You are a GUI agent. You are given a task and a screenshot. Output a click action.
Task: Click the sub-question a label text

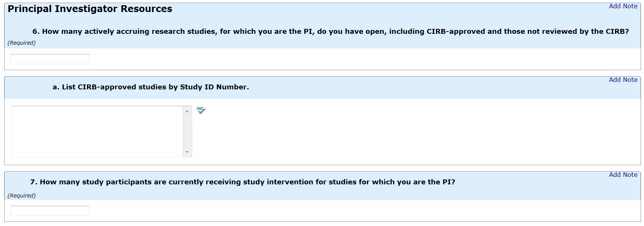(x=150, y=87)
